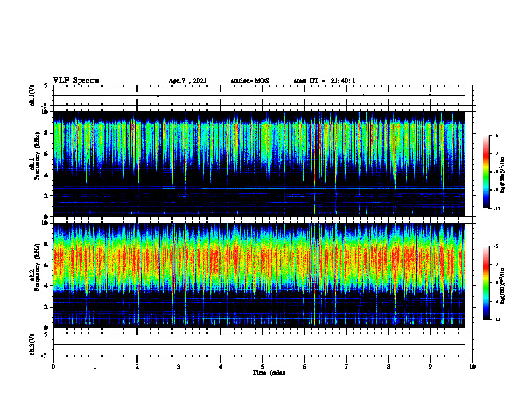
Task: Click the "9" tick on the time axis
Action: point(430,367)
